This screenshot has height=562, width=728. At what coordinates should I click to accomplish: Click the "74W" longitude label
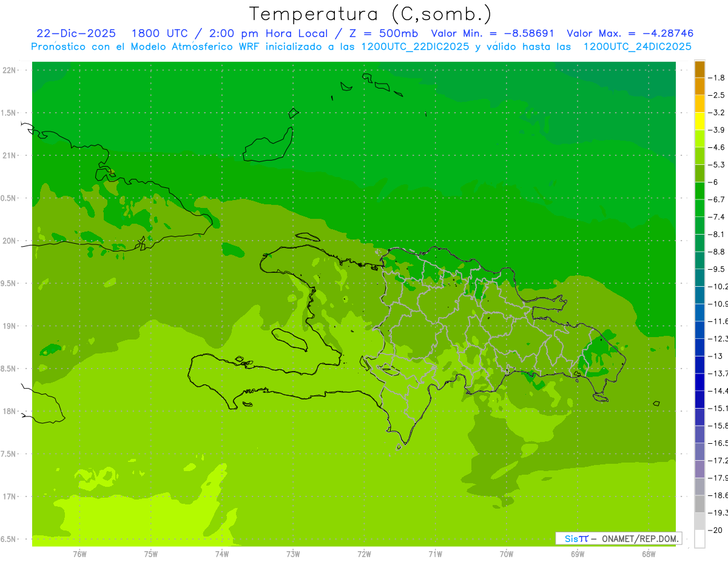(222, 554)
